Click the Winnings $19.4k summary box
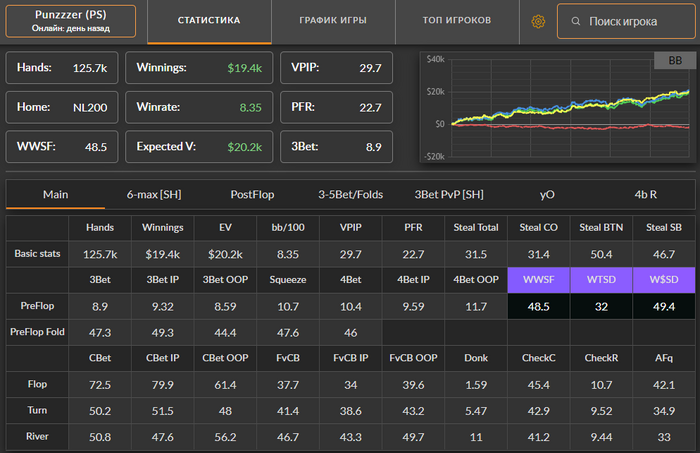 pos(199,67)
